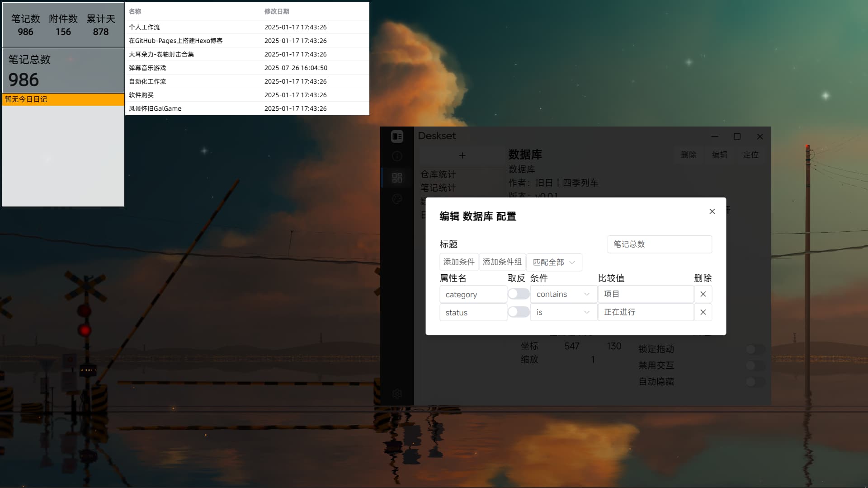This screenshot has width=868, height=488.
Task: Select the widgets grid icon in the sidebar
Action: click(x=397, y=178)
